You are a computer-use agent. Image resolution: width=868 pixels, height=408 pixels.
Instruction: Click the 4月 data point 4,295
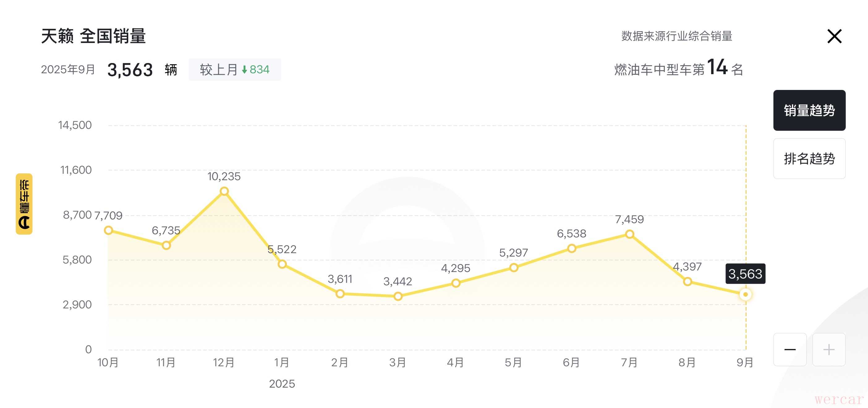pyautogui.click(x=456, y=283)
